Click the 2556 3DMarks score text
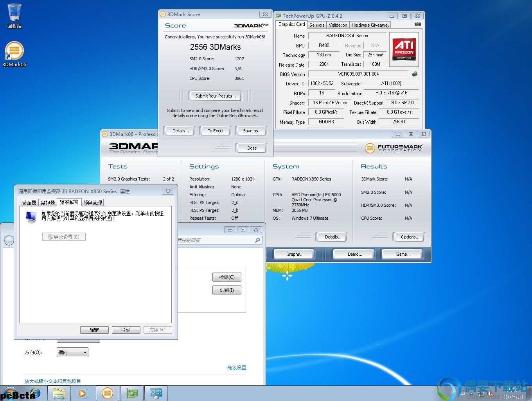 (x=216, y=47)
